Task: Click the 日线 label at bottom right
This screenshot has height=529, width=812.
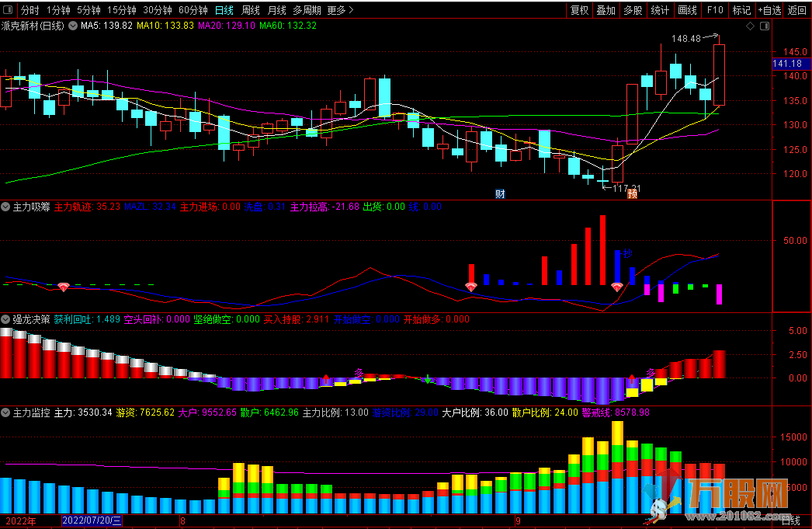Action: (x=790, y=521)
